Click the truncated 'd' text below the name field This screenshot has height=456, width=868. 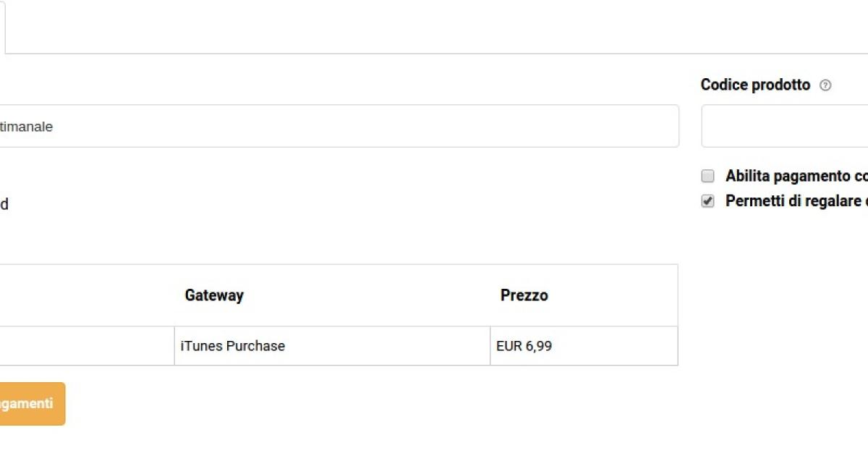(4, 205)
